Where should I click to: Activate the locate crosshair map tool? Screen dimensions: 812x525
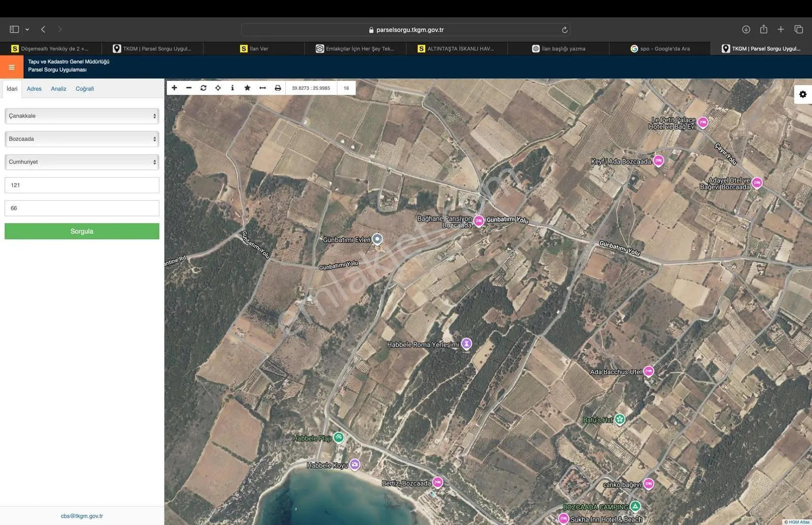pos(218,88)
